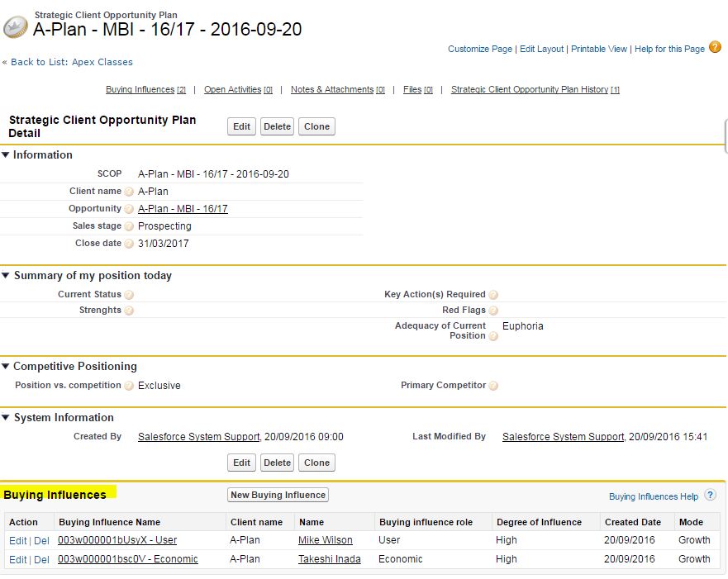
Task: Collapse the Summary of my position today section
Action: click(x=6, y=276)
